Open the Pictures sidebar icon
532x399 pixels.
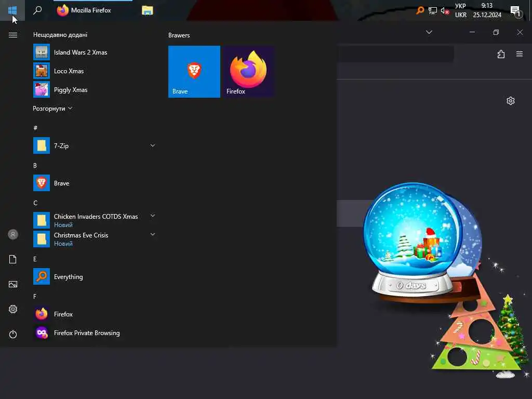pyautogui.click(x=13, y=284)
